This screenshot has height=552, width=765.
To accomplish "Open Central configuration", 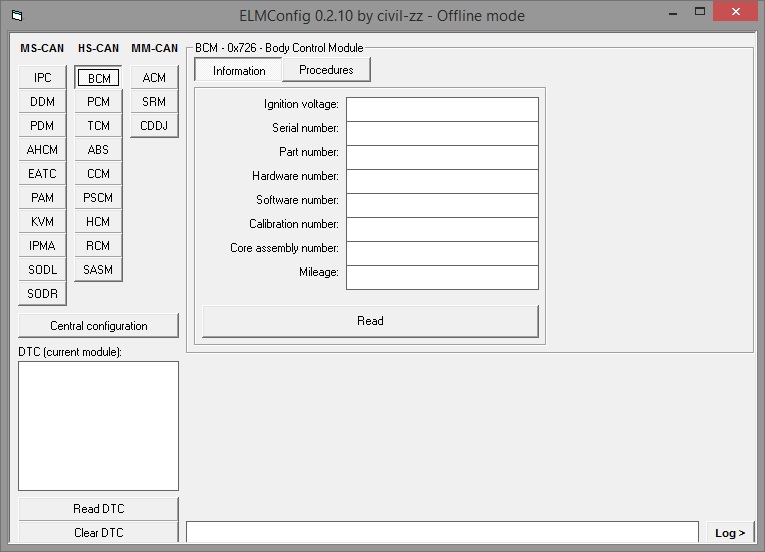I will tap(99, 326).
